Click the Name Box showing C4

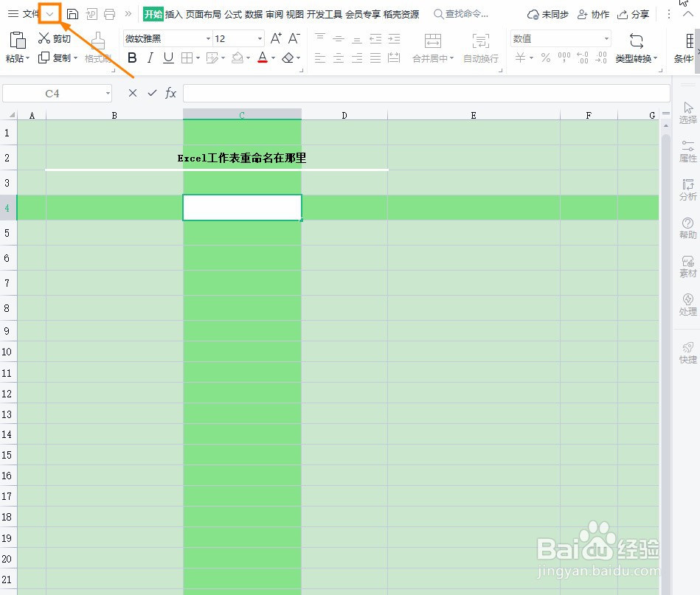(x=52, y=94)
